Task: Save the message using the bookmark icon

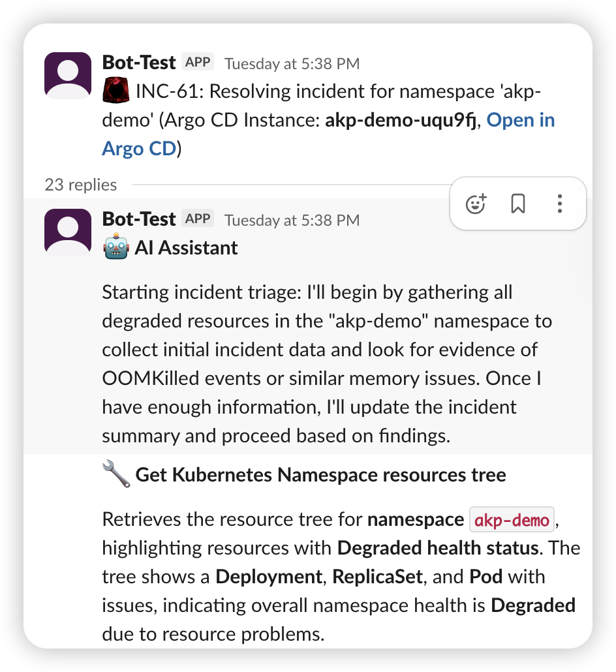Action: click(517, 204)
